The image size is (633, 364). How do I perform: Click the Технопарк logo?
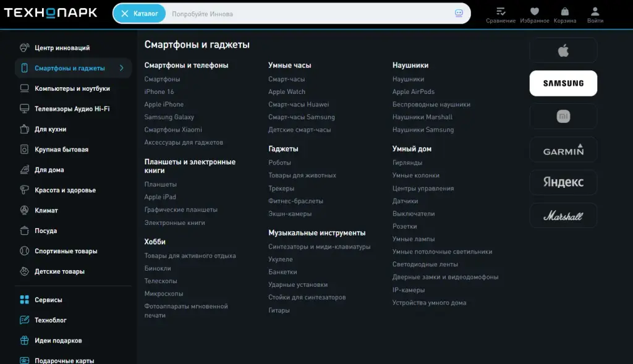click(51, 13)
